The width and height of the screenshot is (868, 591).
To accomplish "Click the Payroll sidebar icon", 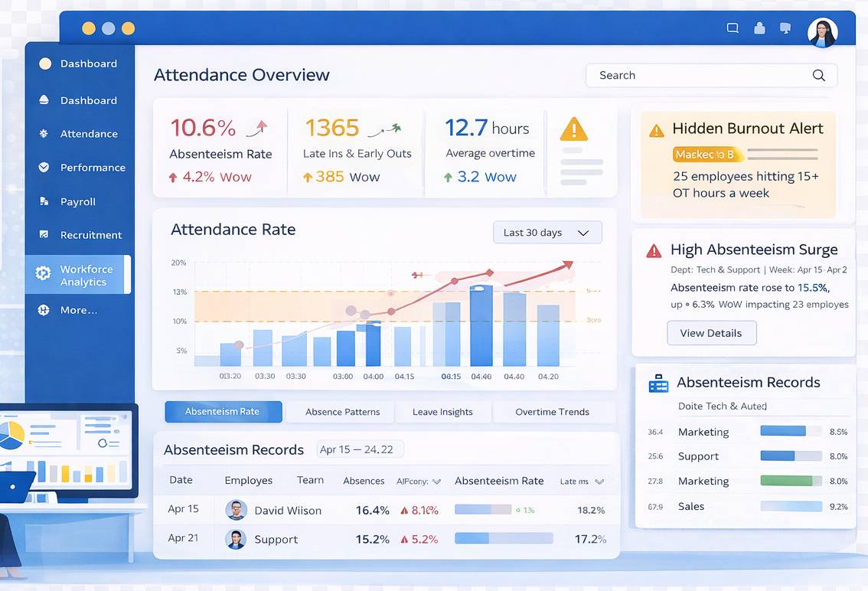I will [x=44, y=202].
